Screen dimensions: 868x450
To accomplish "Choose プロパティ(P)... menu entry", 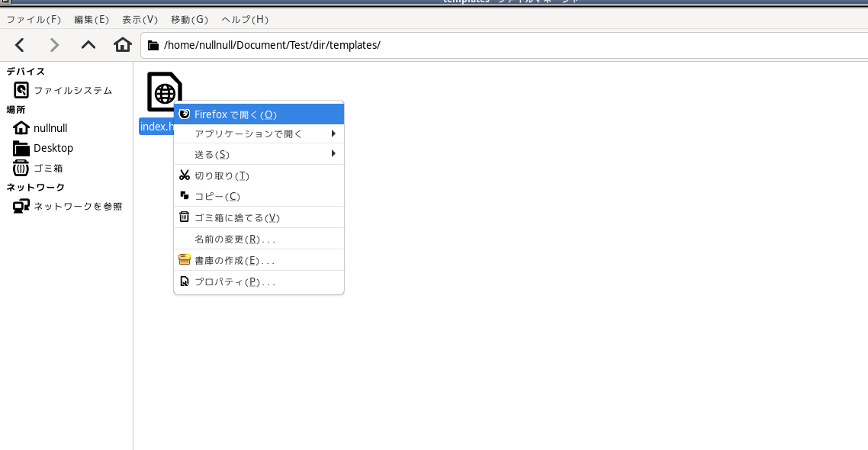I will 259,281.
